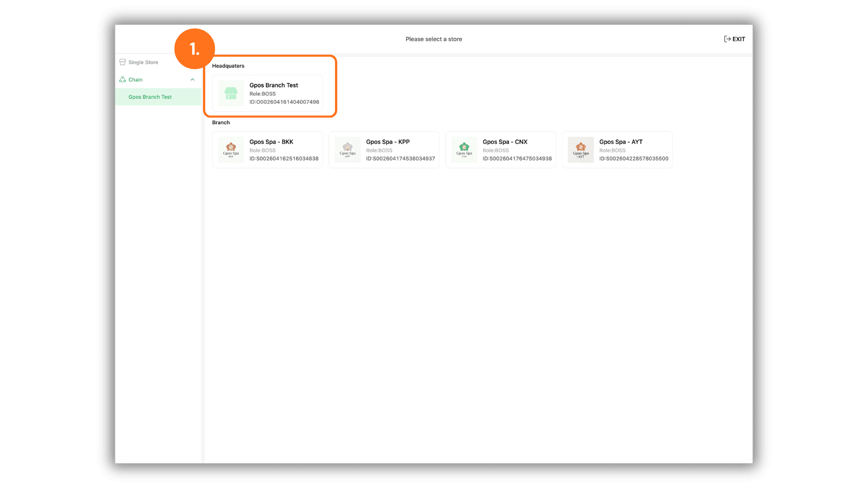Click the green store icon of Gpos Branch Test
The width and height of the screenshot is (868, 488).
click(x=231, y=93)
